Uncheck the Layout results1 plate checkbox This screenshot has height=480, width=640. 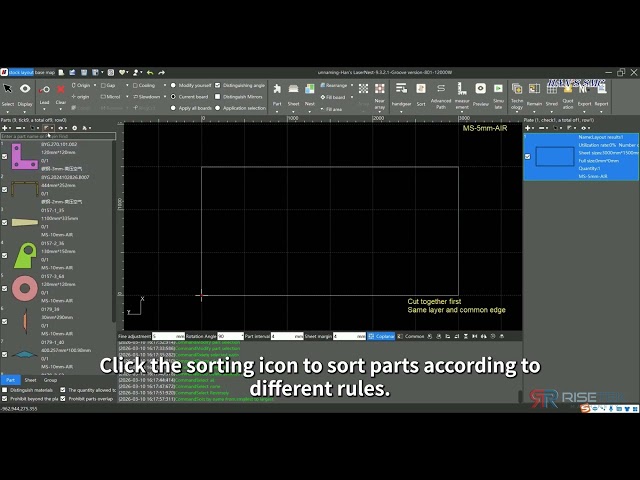527,157
